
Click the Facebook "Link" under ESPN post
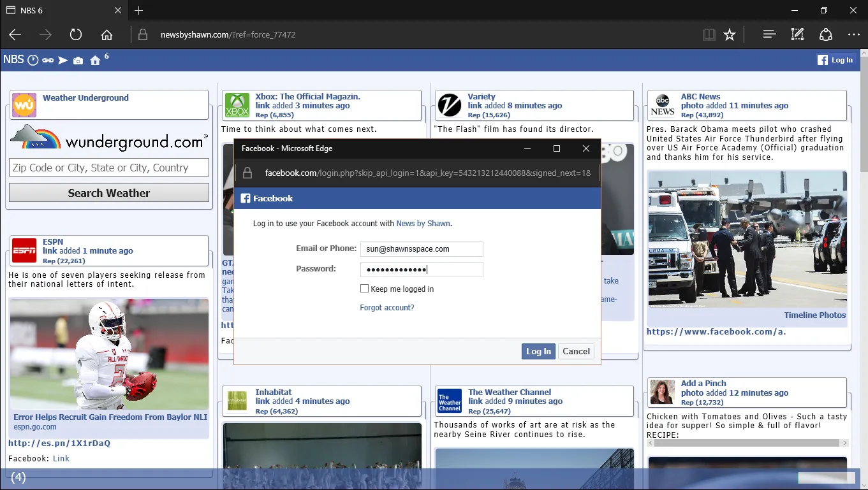(61, 458)
